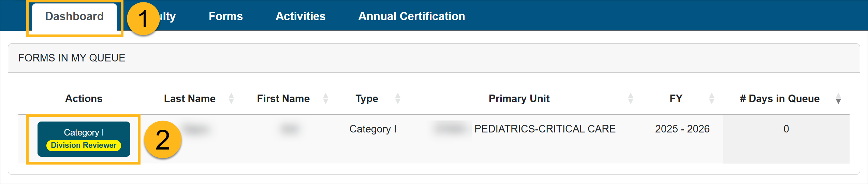Open the partially hidden Faculty tab

(167, 16)
